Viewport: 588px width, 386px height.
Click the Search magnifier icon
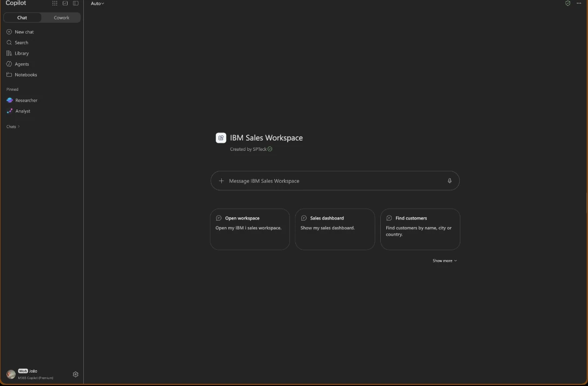[9, 43]
